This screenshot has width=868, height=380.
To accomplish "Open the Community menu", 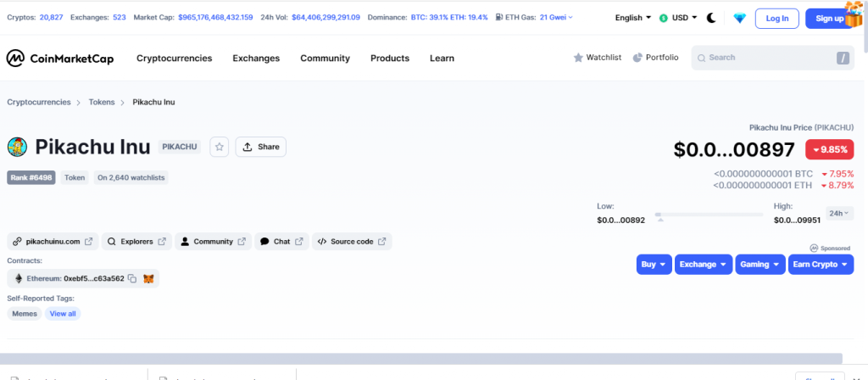I will click(x=325, y=59).
